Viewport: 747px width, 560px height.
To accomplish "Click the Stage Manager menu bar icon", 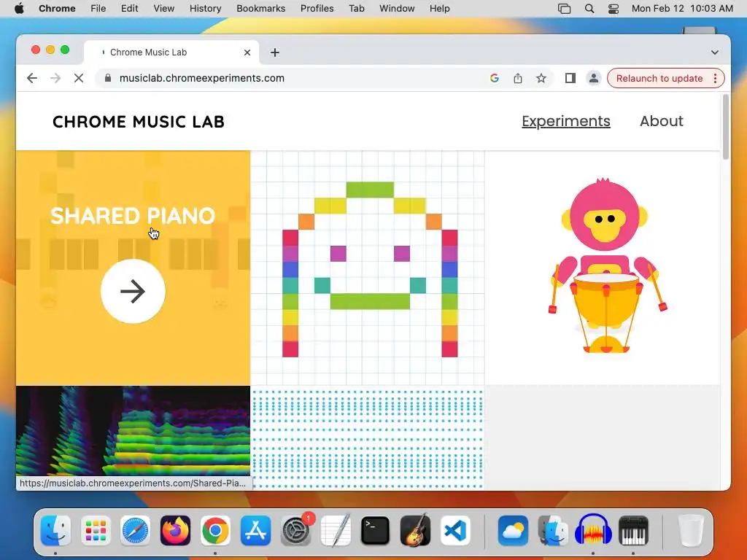I will coord(564,9).
